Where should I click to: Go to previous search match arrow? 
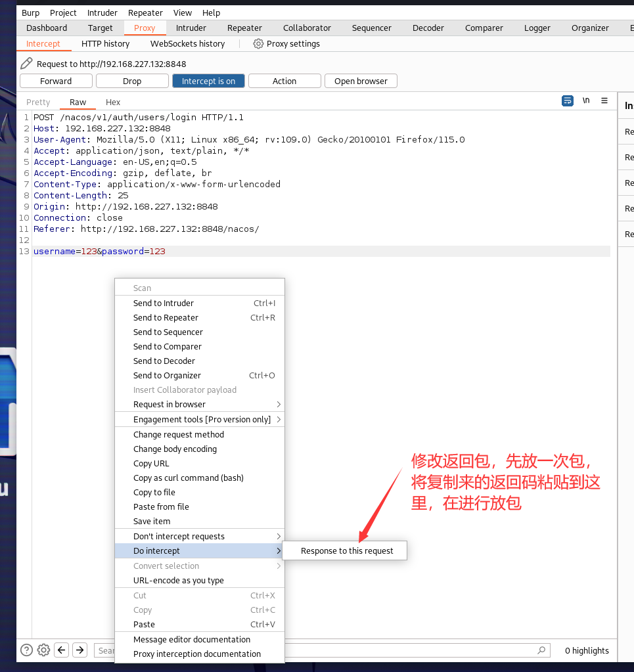click(x=61, y=650)
